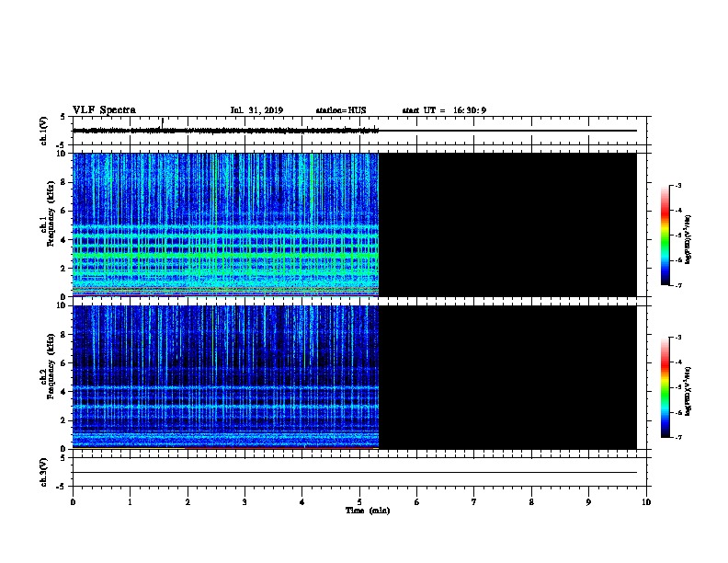Click the ch.1 voltage waveform trace

tap(225, 131)
